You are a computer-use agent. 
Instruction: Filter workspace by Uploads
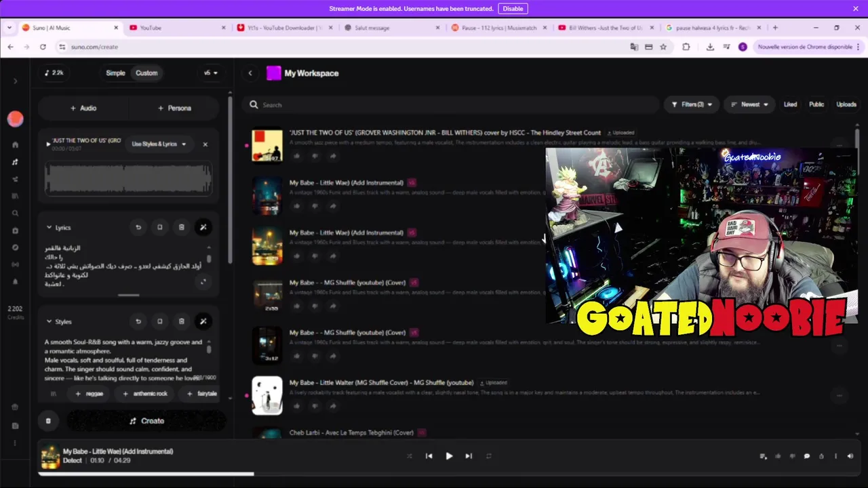846,104
